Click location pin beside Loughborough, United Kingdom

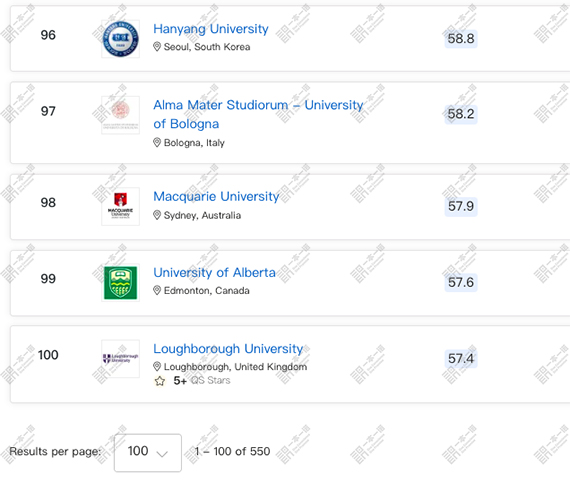tap(157, 366)
